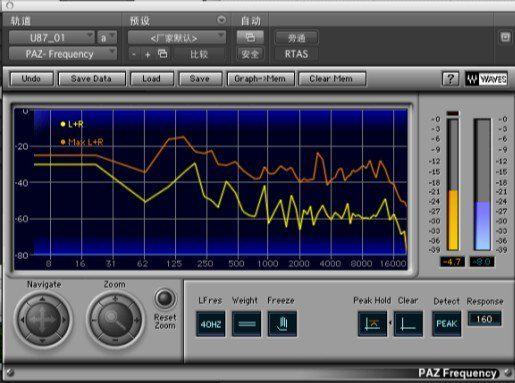Screen dimensions: 515x383
Task: Toggle LF res 40HZ button
Action: pyautogui.click(x=211, y=324)
